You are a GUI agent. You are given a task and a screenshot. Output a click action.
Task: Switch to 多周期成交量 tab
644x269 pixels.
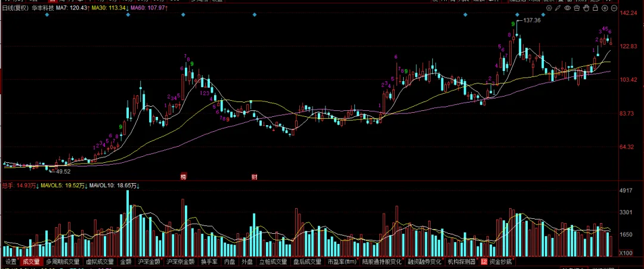[63, 262]
